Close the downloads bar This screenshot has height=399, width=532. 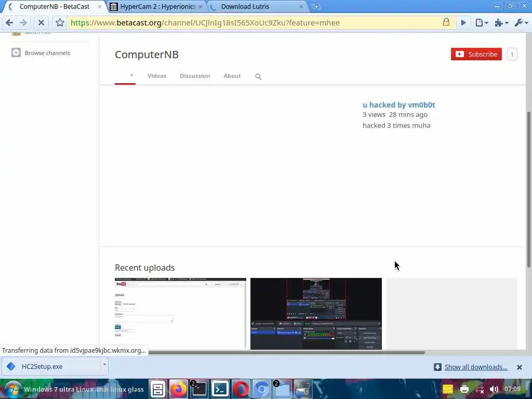pyautogui.click(x=519, y=367)
